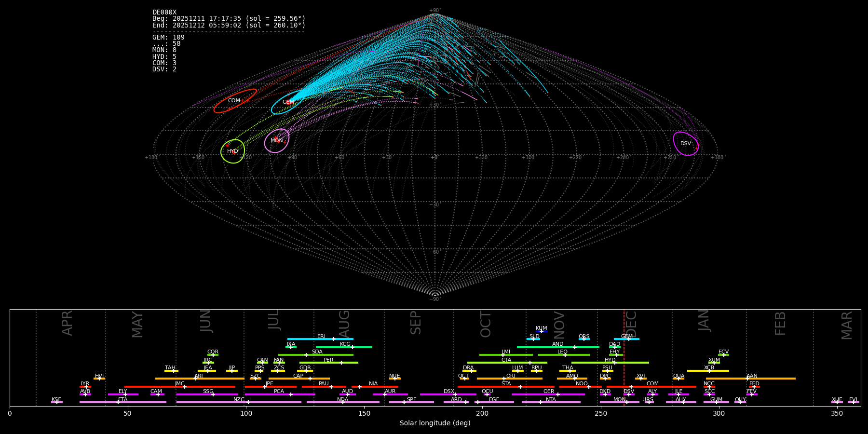
Task: Select the 'Beg: 20251211 17:17:35' line
Action: [x=229, y=19]
